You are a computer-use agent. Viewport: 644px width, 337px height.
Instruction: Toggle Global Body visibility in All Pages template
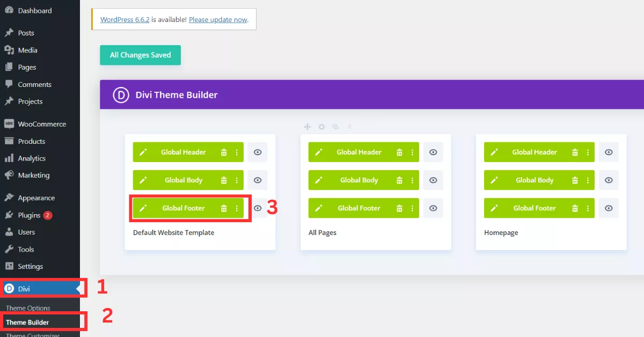[433, 180]
